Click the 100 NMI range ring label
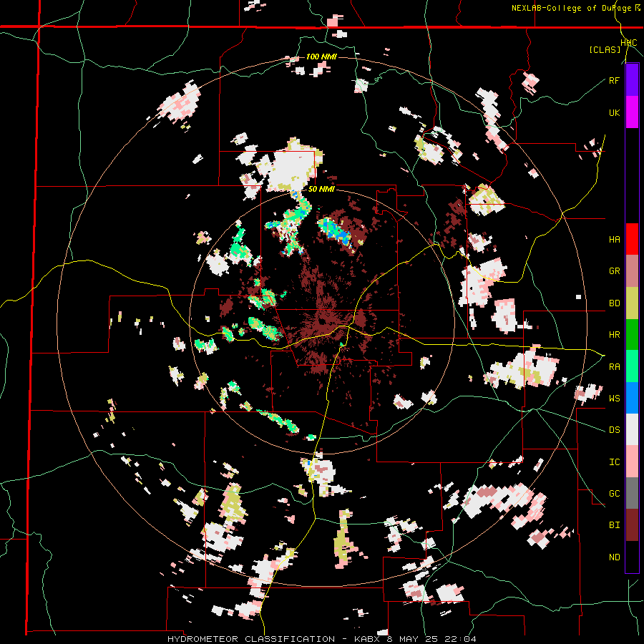 point(321,57)
